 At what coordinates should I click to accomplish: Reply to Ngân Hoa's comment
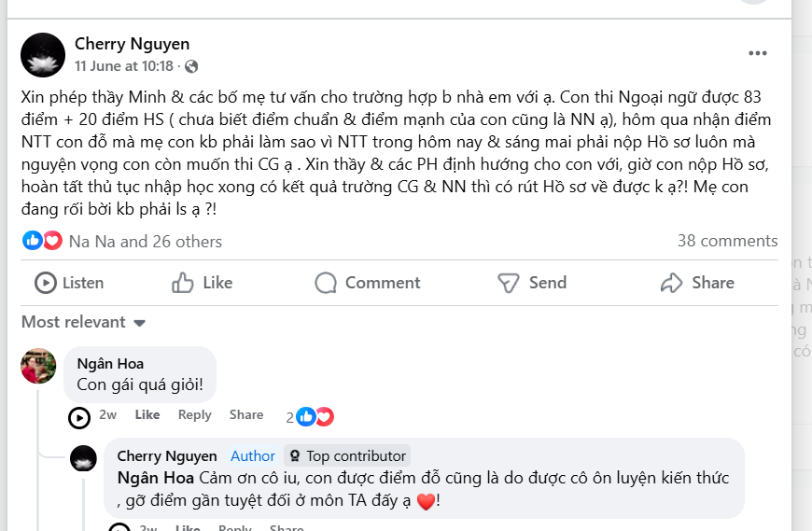(x=195, y=414)
